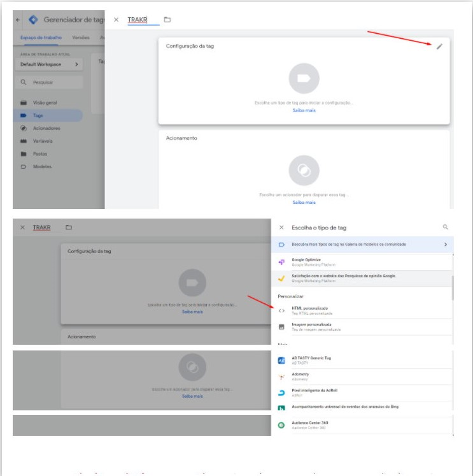Select the Adometry tag type

pyautogui.click(x=362, y=377)
